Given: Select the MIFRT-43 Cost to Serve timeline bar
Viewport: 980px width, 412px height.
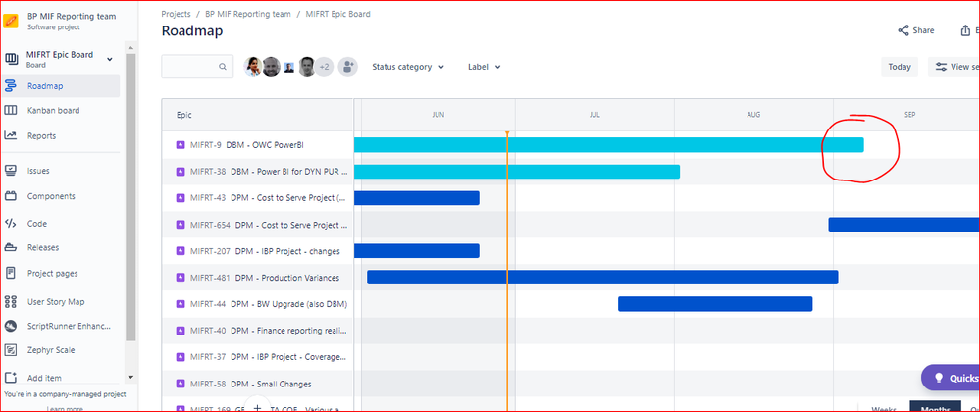Looking at the screenshot, I should point(417,198).
